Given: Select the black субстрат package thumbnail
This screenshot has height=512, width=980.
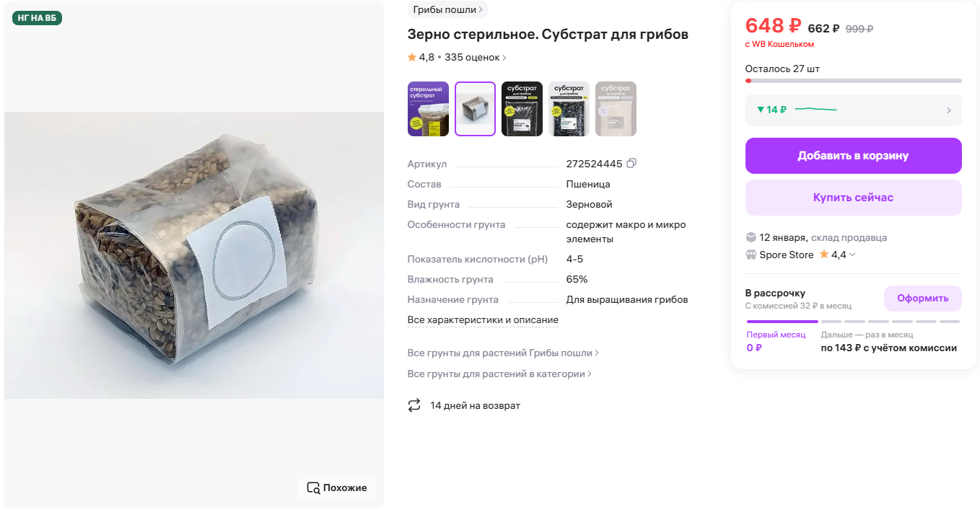Looking at the screenshot, I should tap(522, 109).
